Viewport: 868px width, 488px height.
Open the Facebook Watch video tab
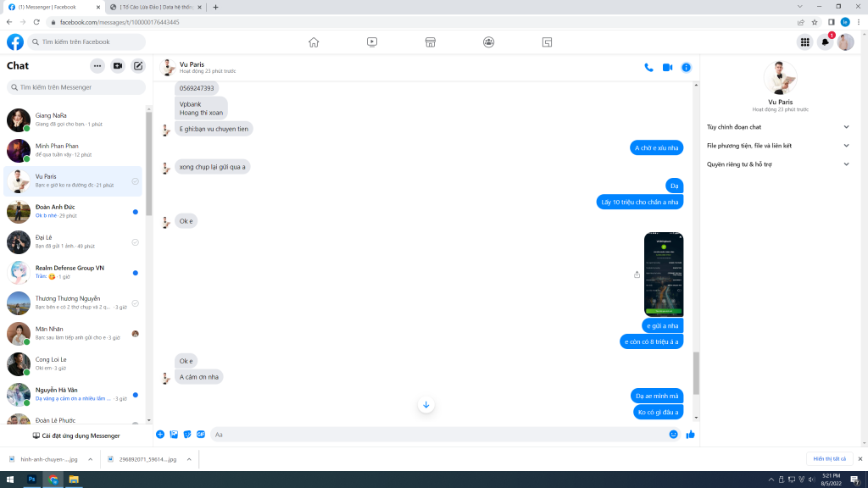tap(372, 42)
